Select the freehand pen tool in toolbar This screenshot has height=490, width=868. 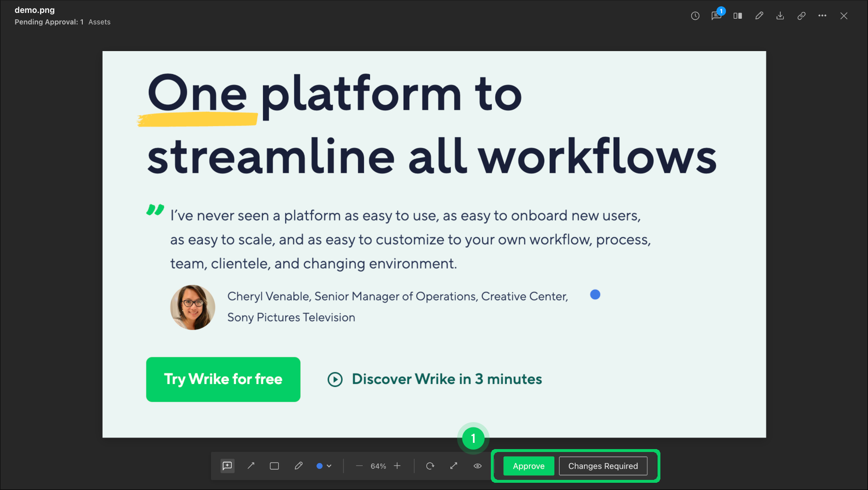tap(299, 466)
